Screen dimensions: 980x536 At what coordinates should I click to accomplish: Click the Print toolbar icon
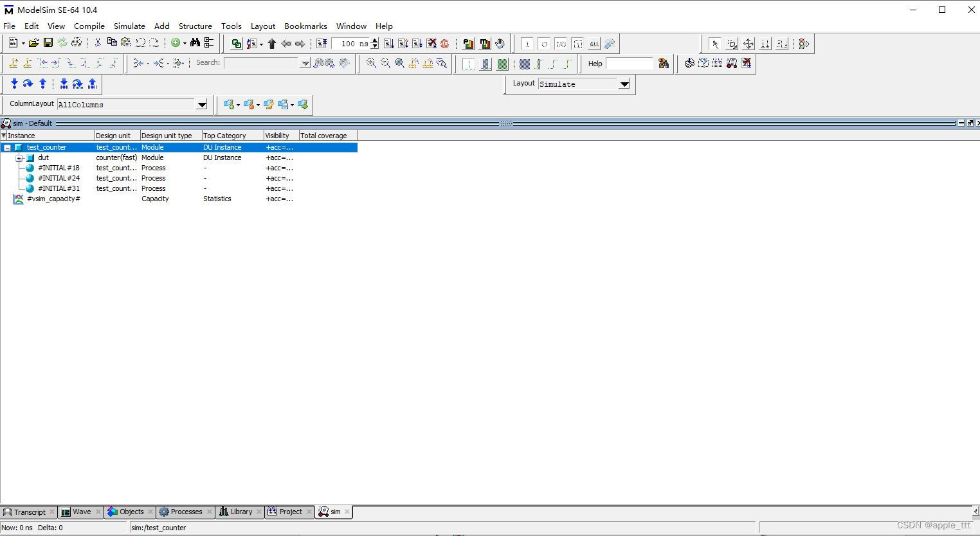pos(77,43)
